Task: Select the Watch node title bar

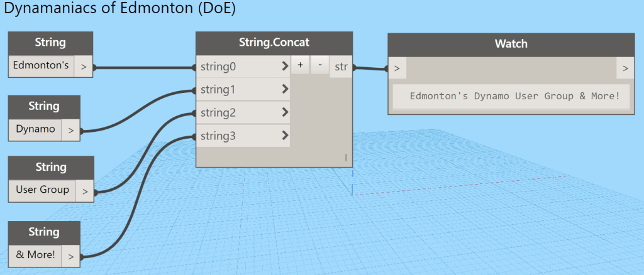Action: [x=511, y=44]
